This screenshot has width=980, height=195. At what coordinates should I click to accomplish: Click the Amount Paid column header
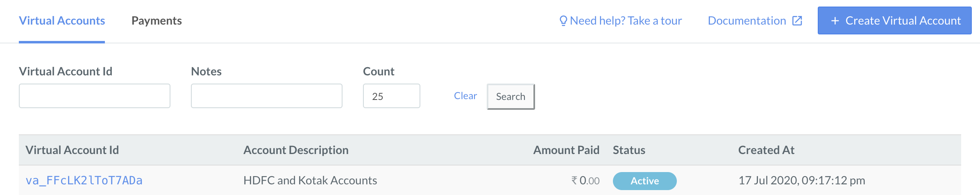pos(566,150)
